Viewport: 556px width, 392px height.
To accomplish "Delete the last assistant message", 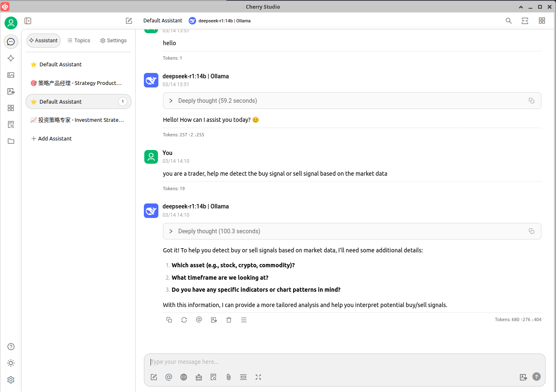I will (229, 320).
